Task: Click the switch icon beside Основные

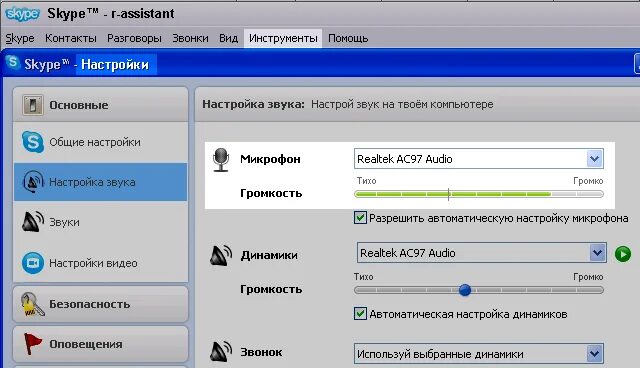Action: click(x=33, y=105)
